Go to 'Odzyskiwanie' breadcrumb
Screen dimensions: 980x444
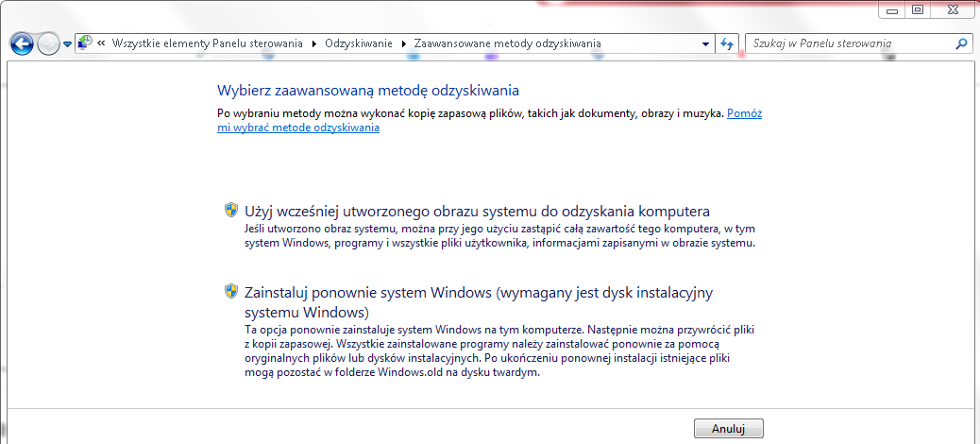(359, 43)
